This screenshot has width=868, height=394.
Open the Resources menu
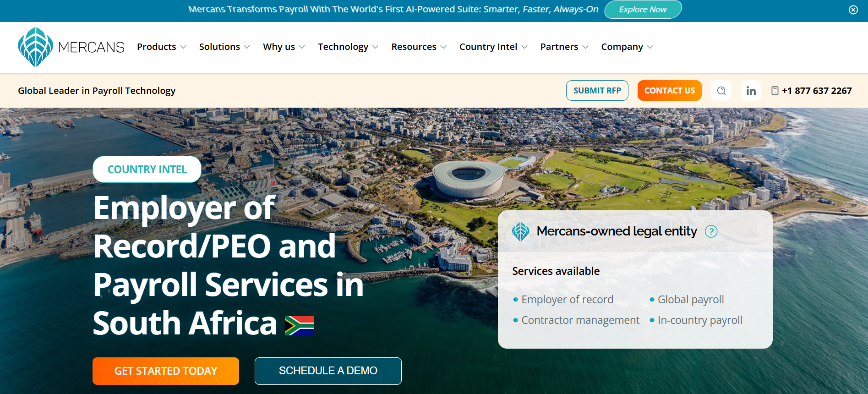414,47
